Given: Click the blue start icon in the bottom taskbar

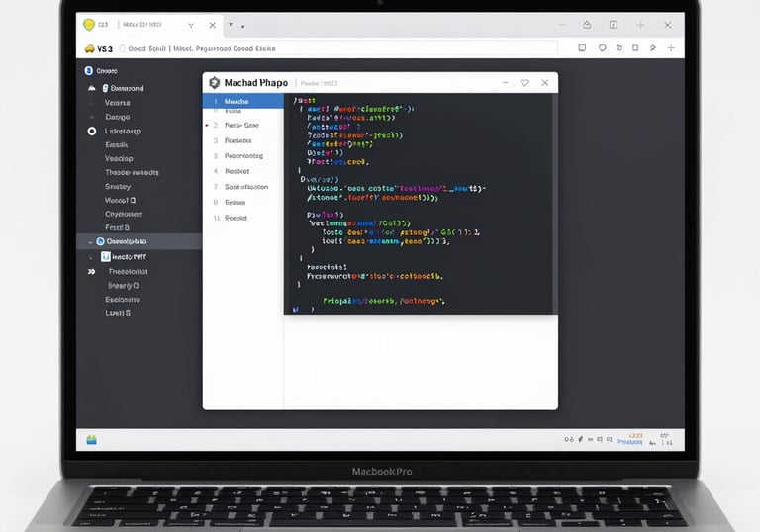Looking at the screenshot, I should [x=92, y=440].
